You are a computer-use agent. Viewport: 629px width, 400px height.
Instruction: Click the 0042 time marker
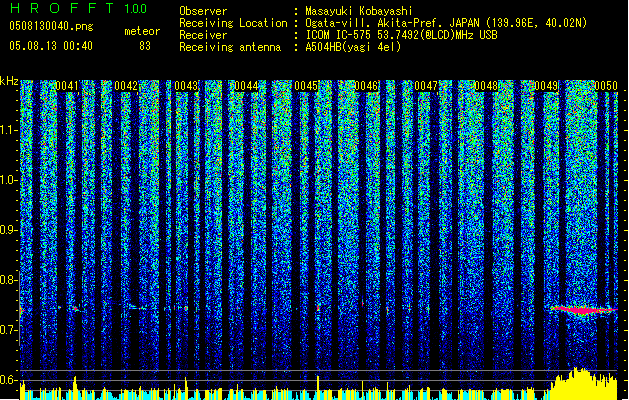126,86
